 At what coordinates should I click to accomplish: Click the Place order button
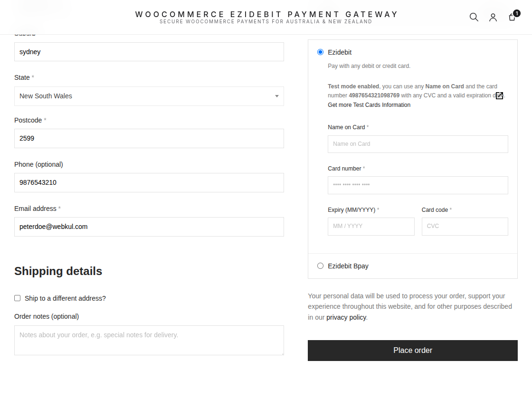pyautogui.click(x=413, y=351)
